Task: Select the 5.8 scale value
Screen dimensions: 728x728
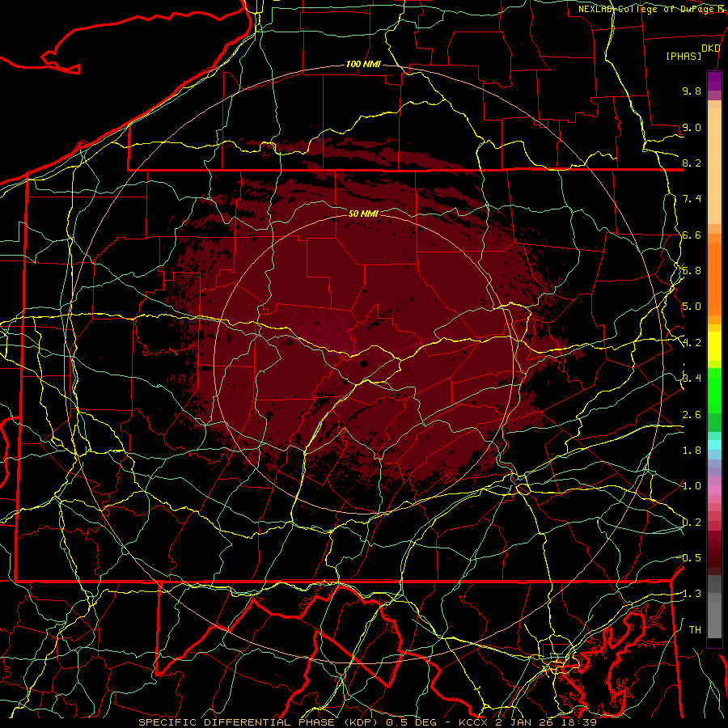Action: [x=692, y=271]
